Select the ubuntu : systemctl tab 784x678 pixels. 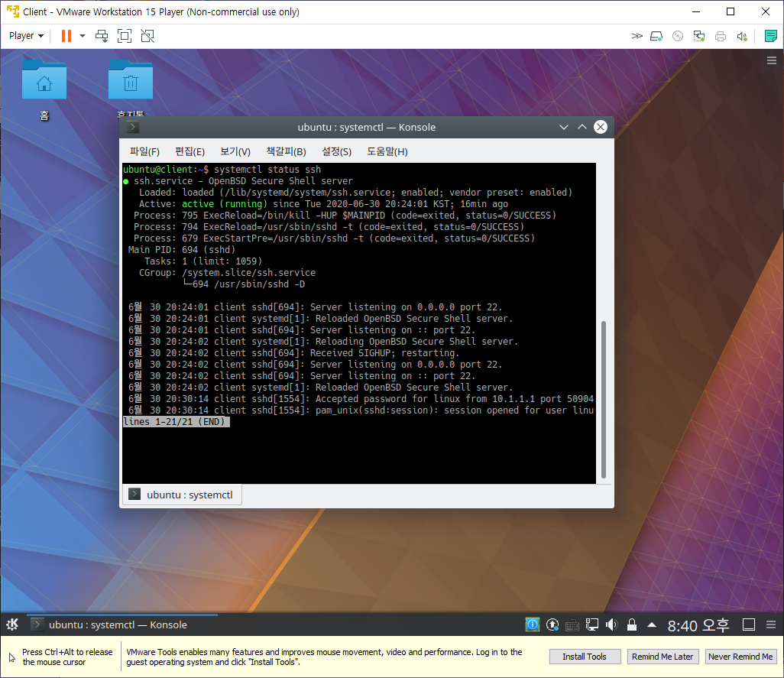click(x=182, y=495)
